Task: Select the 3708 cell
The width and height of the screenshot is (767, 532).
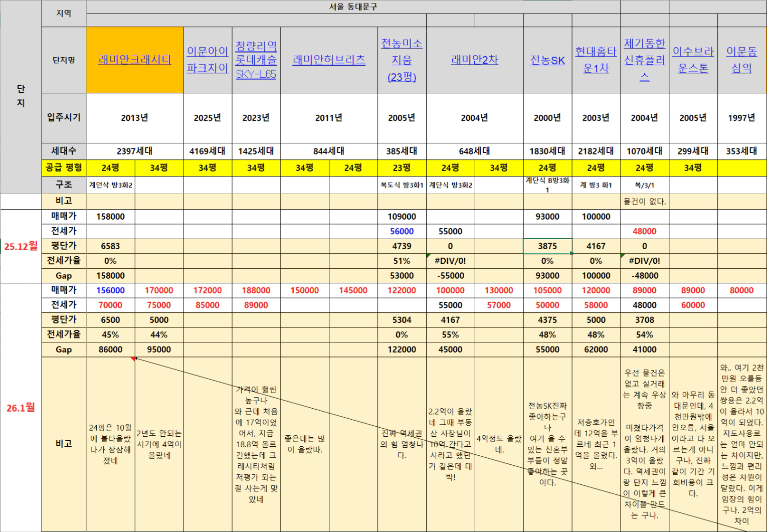Action: (x=645, y=320)
